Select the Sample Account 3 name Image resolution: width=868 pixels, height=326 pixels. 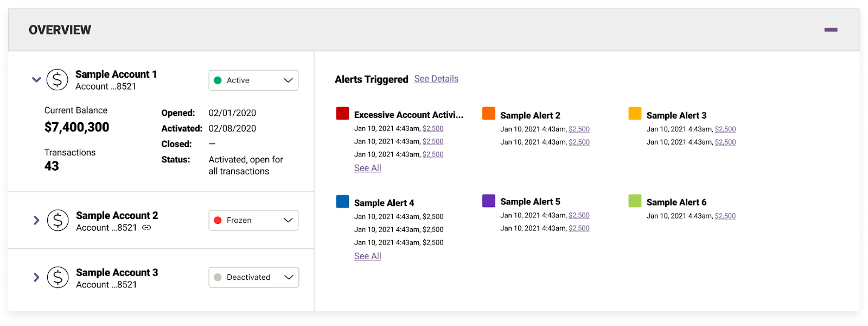(117, 273)
